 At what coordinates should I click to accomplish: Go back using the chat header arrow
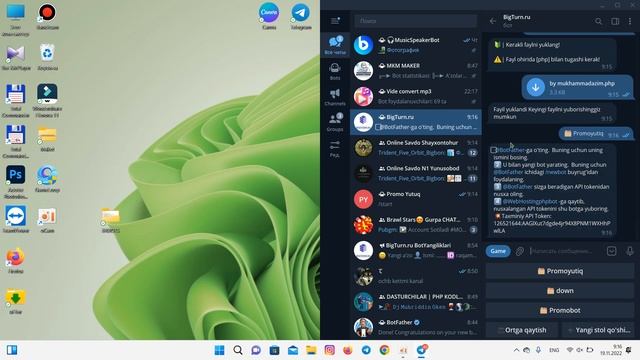493,21
